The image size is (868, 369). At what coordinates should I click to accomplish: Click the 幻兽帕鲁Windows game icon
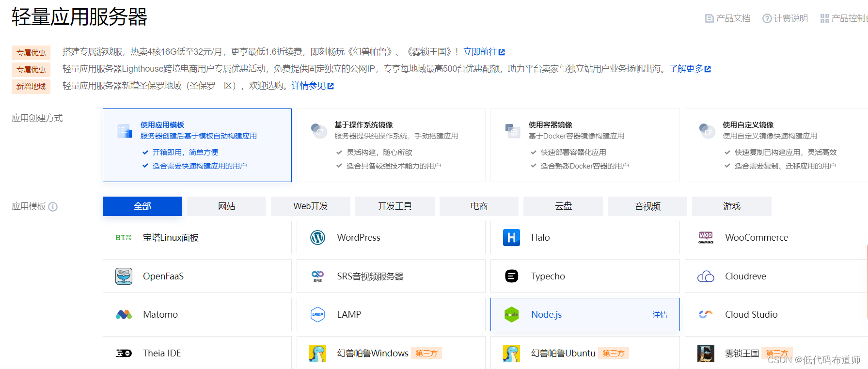(317, 354)
